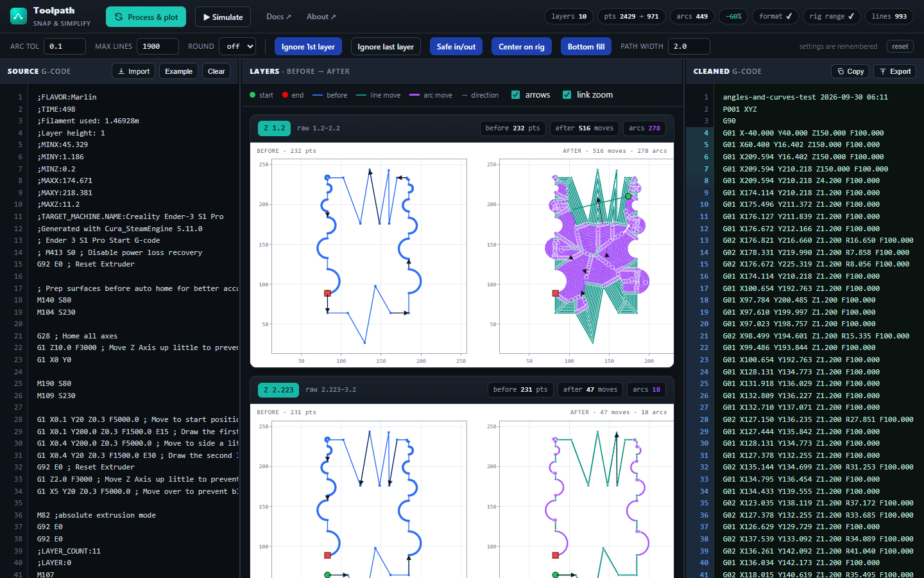The width and height of the screenshot is (924, 578).
Task: Click the red end legend dot
Action: pyautogui.click(x=285, y=95)
